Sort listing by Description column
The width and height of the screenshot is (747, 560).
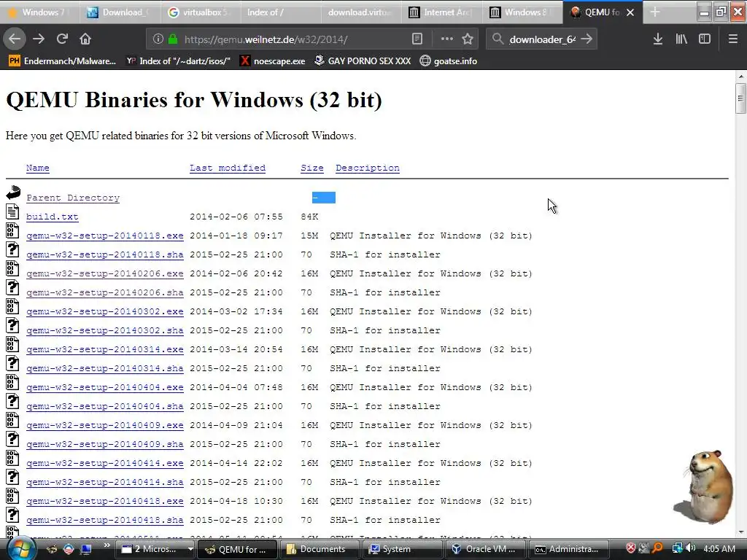coord(368,168)
